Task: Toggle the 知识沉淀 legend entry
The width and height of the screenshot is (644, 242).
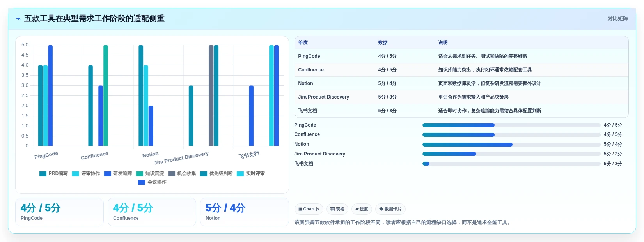Action: click(150, 174)
